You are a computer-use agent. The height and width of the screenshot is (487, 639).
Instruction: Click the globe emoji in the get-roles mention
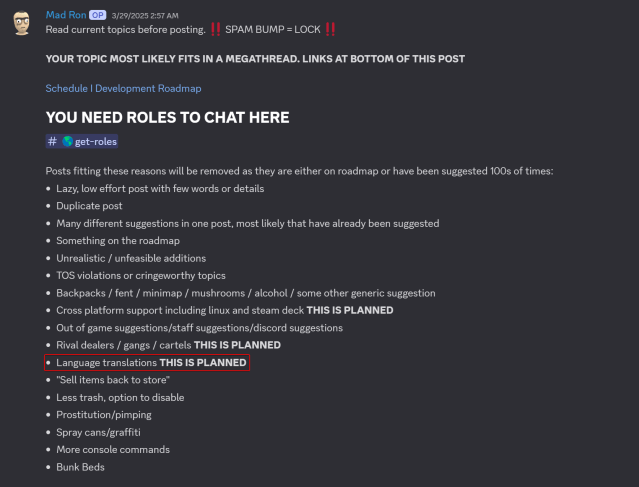(x=68, y=142)
